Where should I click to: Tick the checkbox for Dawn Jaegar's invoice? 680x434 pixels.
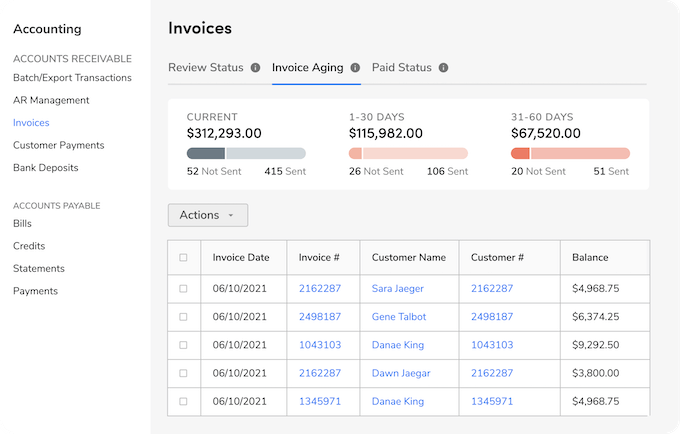pyautogui.click(x=183, y=373)
